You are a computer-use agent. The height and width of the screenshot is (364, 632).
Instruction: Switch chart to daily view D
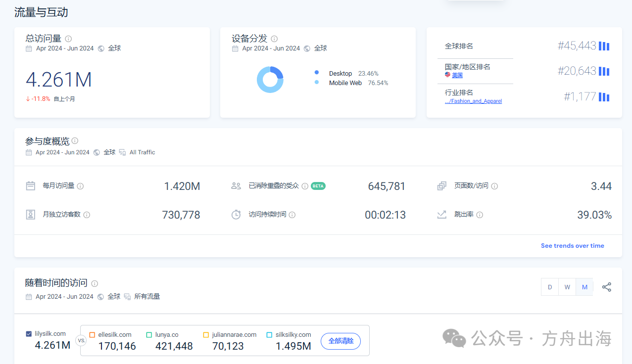[549, 287]
